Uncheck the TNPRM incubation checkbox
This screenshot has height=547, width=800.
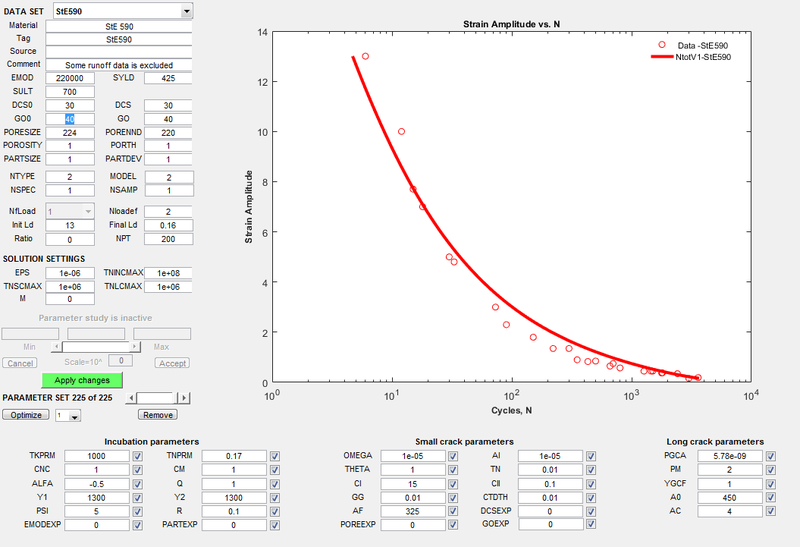point(273,456)
